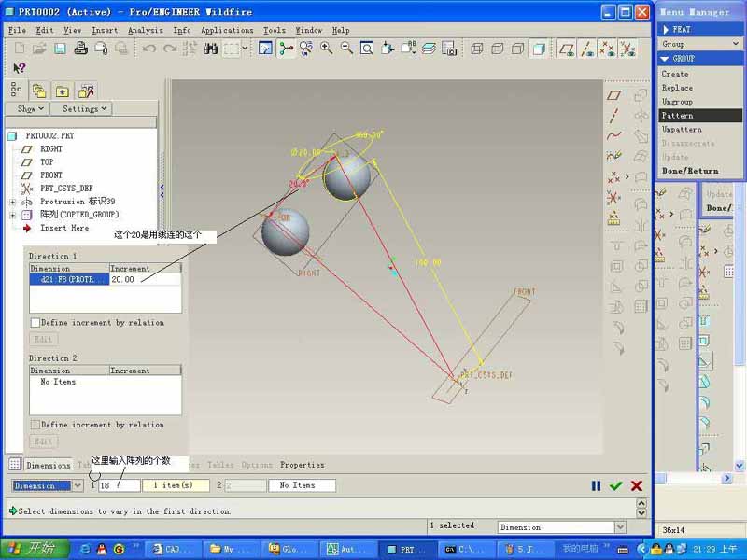Open the Analysis menu
The image size is (747, 560).
(x=145, y=30)
